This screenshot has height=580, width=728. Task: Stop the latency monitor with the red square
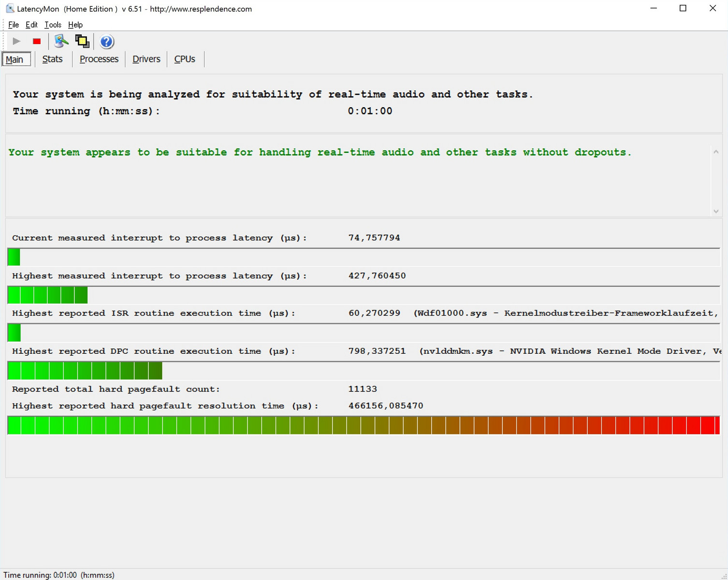tap(37, 42)
